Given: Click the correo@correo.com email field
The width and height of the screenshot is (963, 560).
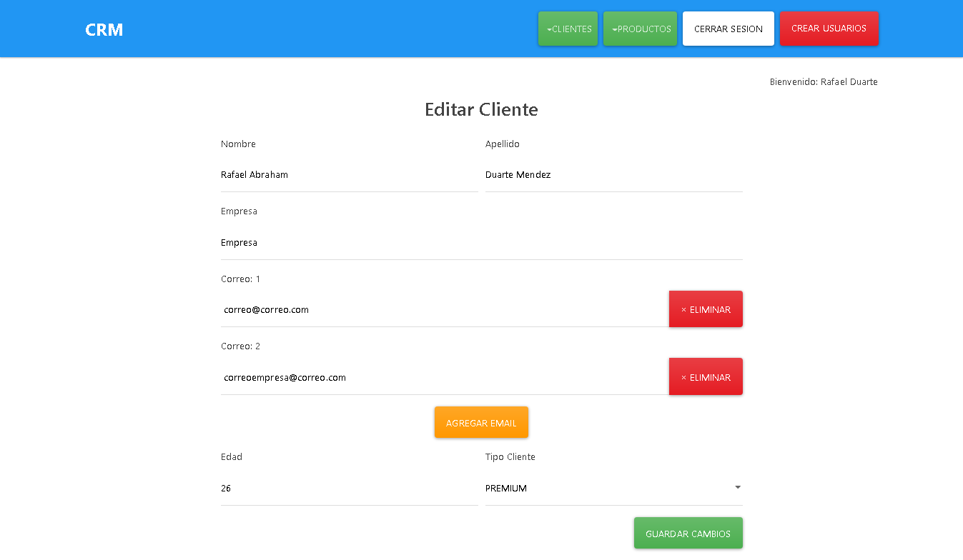Looking at the screenshot, I should pos(443,309).
